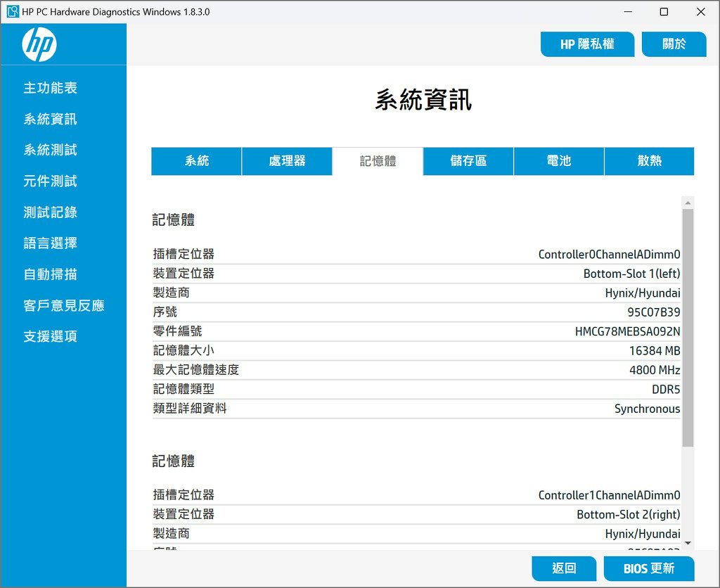Switch to the 處理器 tab
The image size is (720, 588).
[287, 161]
